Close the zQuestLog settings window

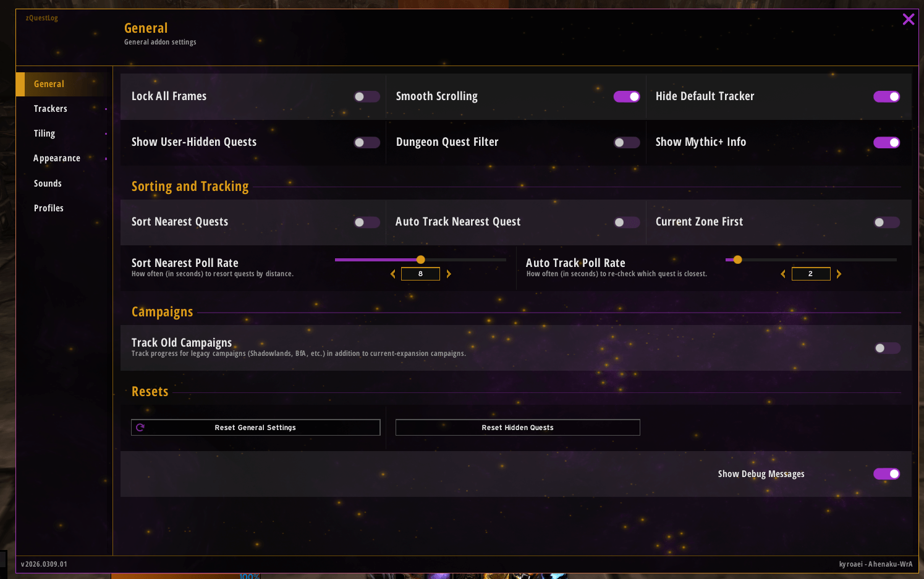click(x=908, y=19)
